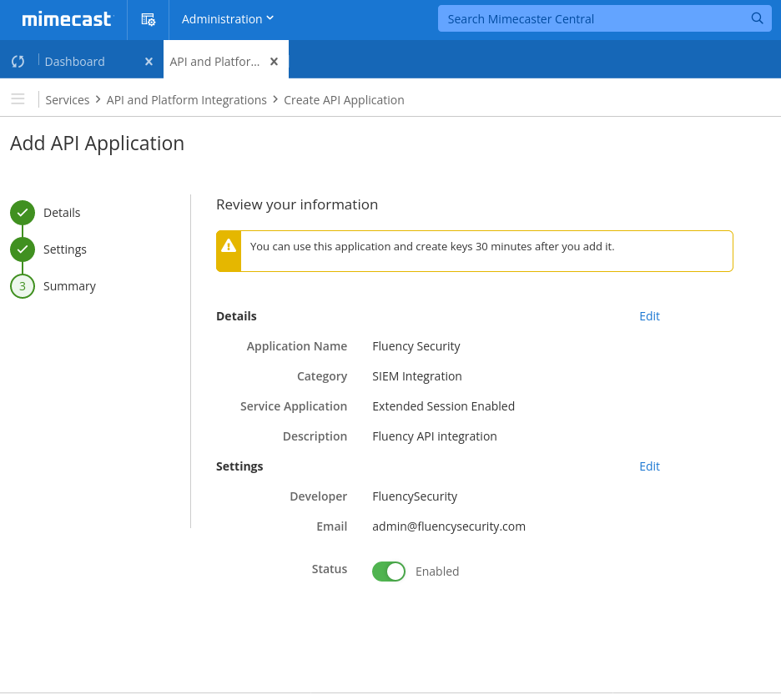Click the mimecast logo
This screenshot has width=781, height=700.
click(x=67, y=19)
